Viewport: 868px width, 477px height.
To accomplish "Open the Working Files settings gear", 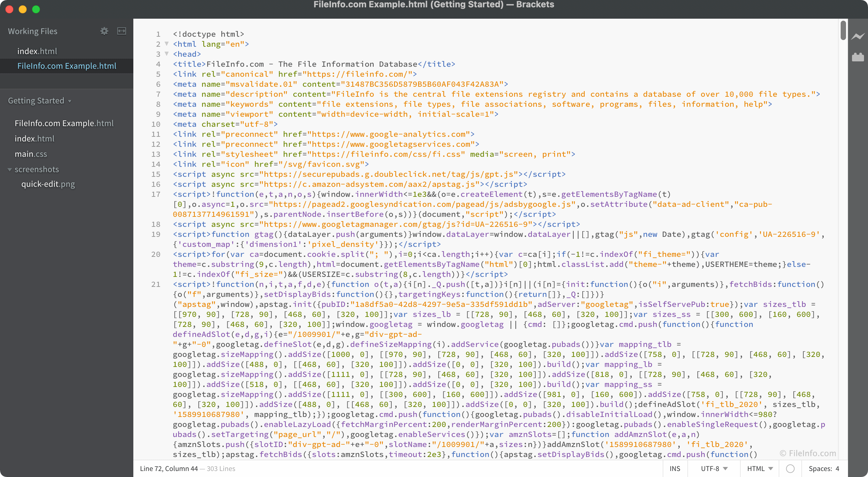I will coord(104,31).
